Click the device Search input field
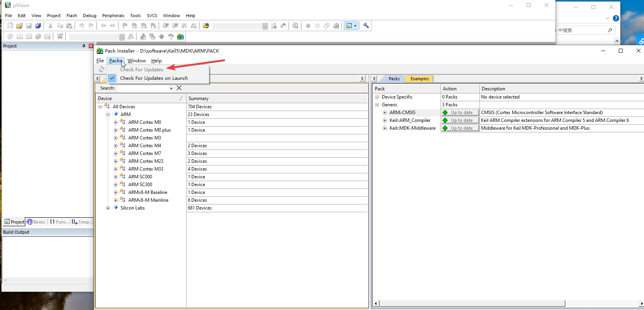Image resolution: width=644 pixels, height=310 pixels. click(x=143, y=88)
